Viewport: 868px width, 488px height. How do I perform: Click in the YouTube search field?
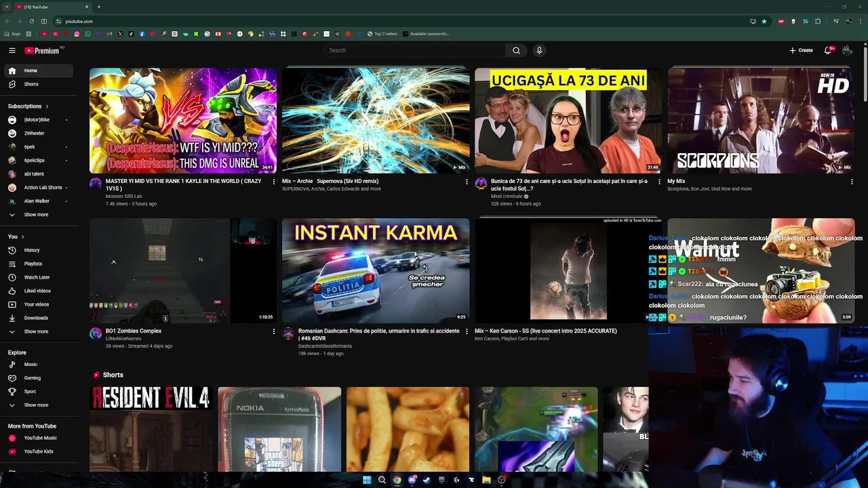pos(414,50)
